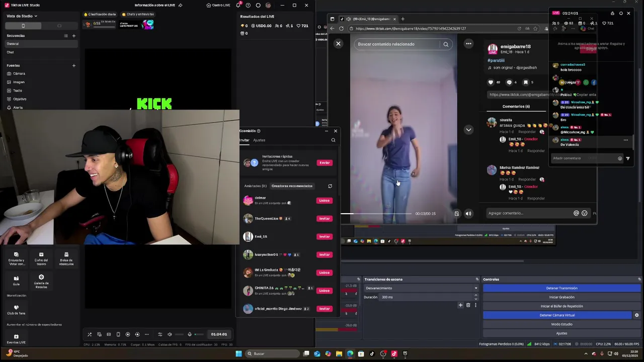Click the profile avatar in Studio header
The width and height of the screenshot is (644, 362).
[268, 5]
